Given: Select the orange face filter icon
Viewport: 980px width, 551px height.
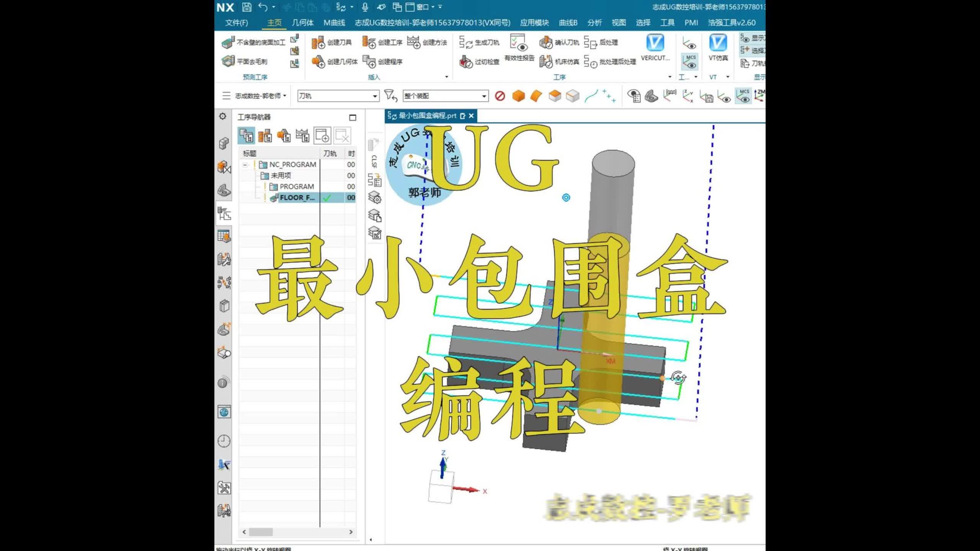Looking at the screenshot, I should 536,96.
